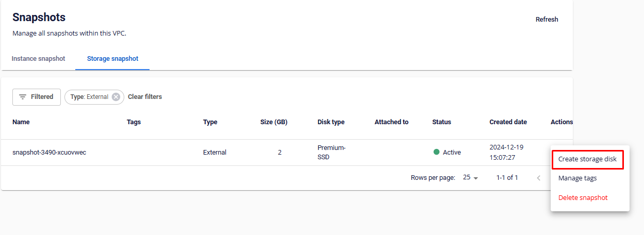
Task: Click the dropdown arrow next to 25
Action: tap(476, 178)
